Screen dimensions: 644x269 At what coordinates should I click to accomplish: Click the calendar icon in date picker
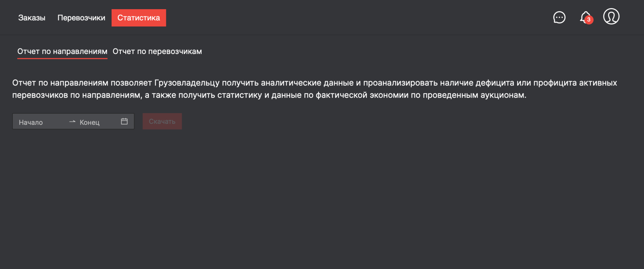124,121
